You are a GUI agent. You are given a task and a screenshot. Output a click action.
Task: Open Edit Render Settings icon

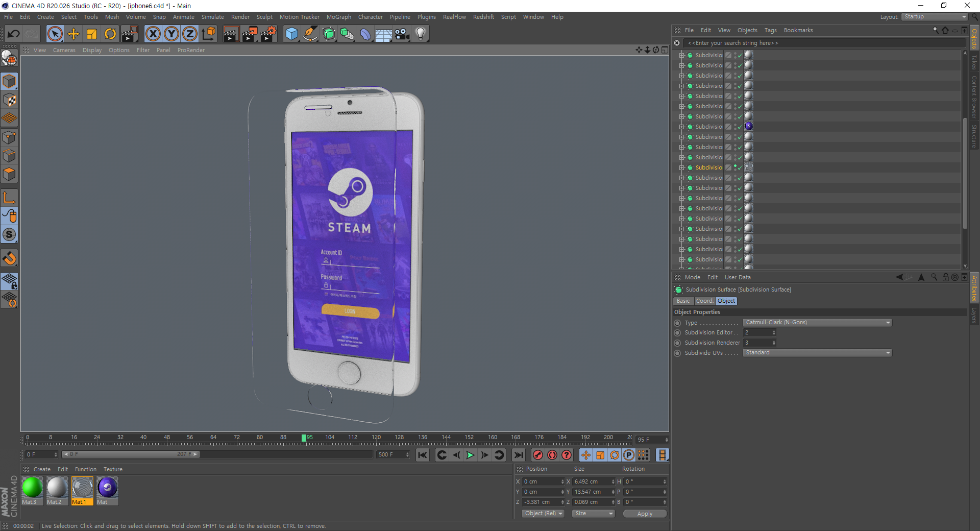coord(268,34)
